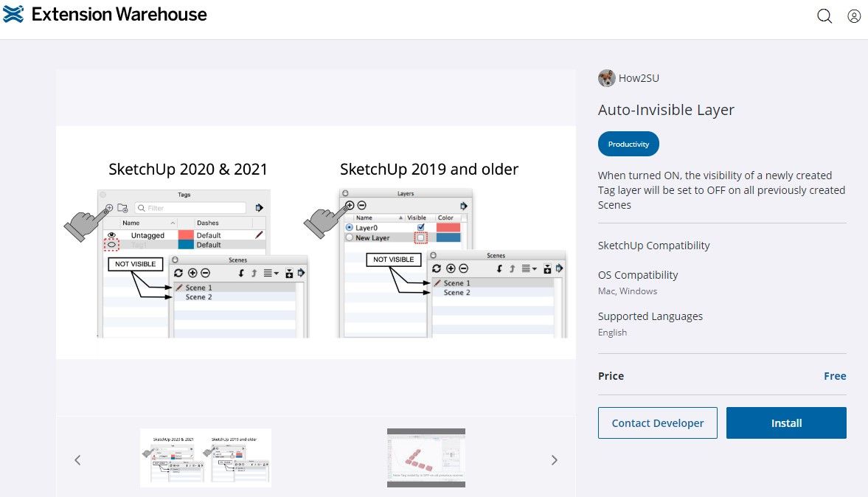
Task: Click the Tags panel details arrow icon
Action: click(259, 208)
